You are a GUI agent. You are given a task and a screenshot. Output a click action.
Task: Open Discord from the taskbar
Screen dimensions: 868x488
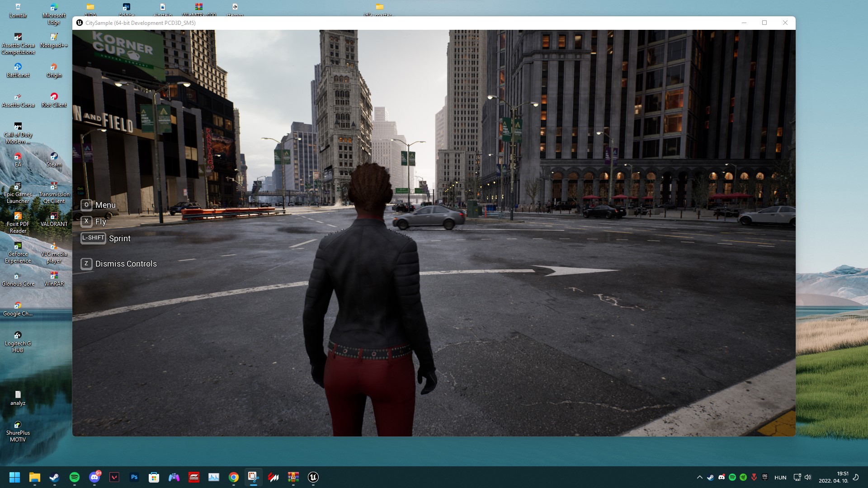tap(94, 477)
